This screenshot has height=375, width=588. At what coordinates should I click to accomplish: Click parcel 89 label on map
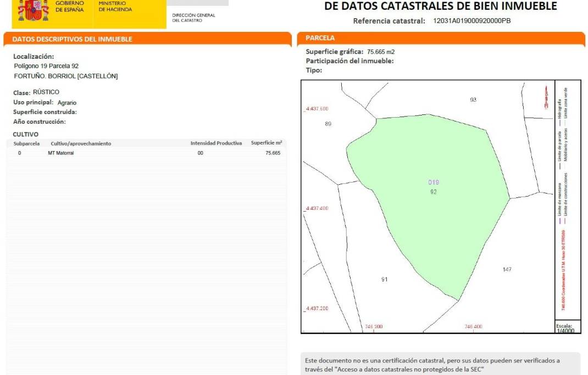328,124
